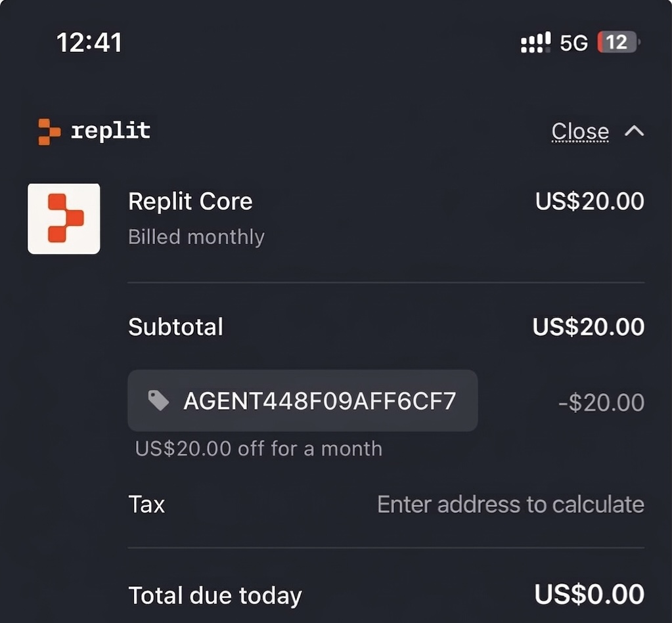672x623 pixels.
Task: Tap the cellular signal strength bars
Action: click(535, 43)
